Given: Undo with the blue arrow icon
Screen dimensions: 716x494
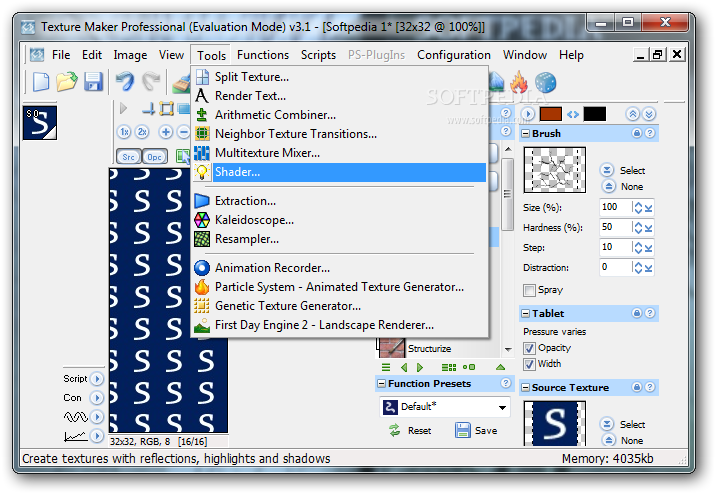Looking at the screenshot, I should (125, 82).
